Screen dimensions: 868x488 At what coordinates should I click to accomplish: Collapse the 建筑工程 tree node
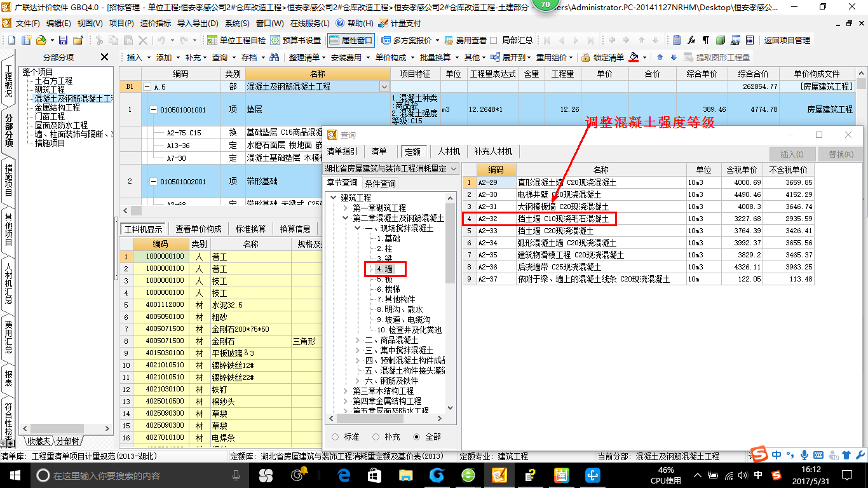pos(334,198)
